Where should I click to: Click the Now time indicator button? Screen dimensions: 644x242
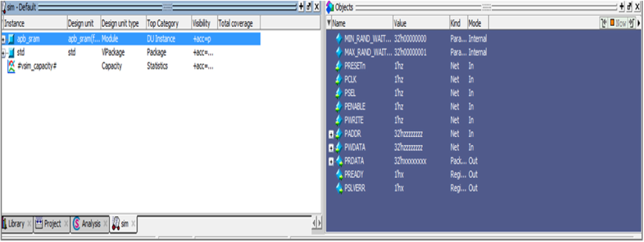click(618, 23)
